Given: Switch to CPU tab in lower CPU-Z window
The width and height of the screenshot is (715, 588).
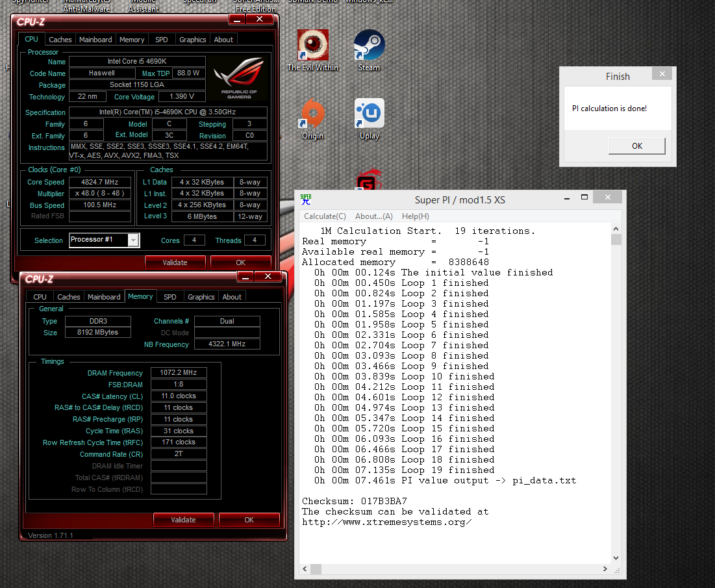Looking at the screenshot, I should tap(40, 297).
